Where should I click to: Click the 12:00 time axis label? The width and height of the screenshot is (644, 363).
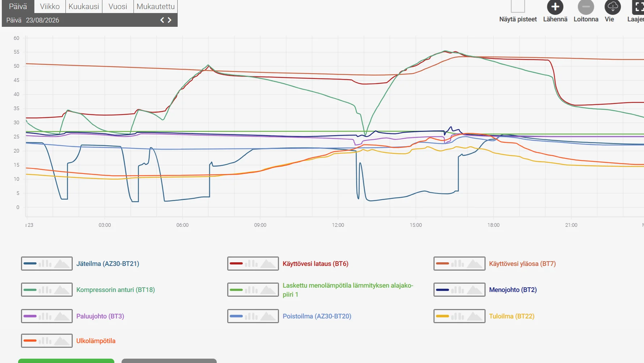338,225
